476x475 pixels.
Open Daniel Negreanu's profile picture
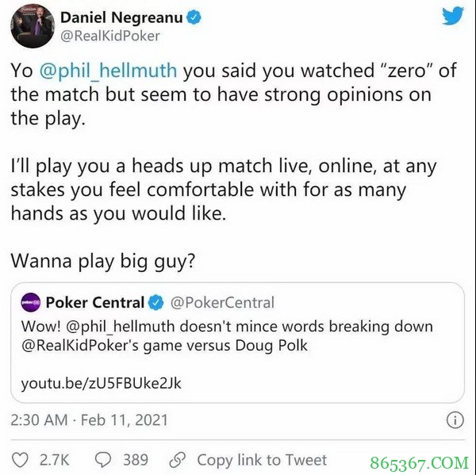pyautogui.click(x=33, y=26)
